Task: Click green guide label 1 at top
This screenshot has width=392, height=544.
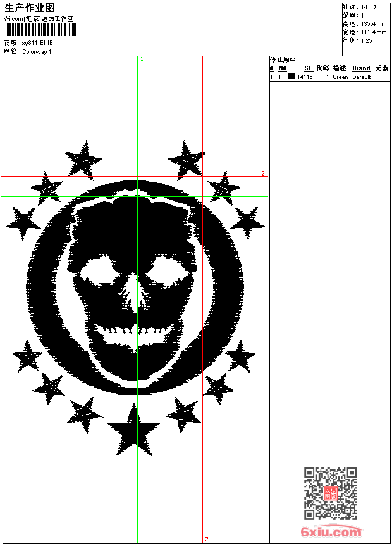Action: point(142,59)
